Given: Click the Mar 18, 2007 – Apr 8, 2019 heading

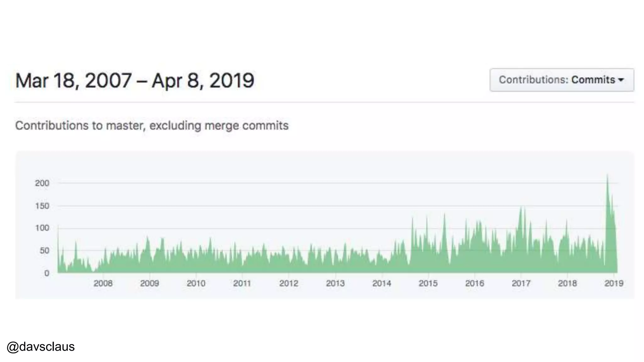Looking at the screenshot, I should click(135, 81).
